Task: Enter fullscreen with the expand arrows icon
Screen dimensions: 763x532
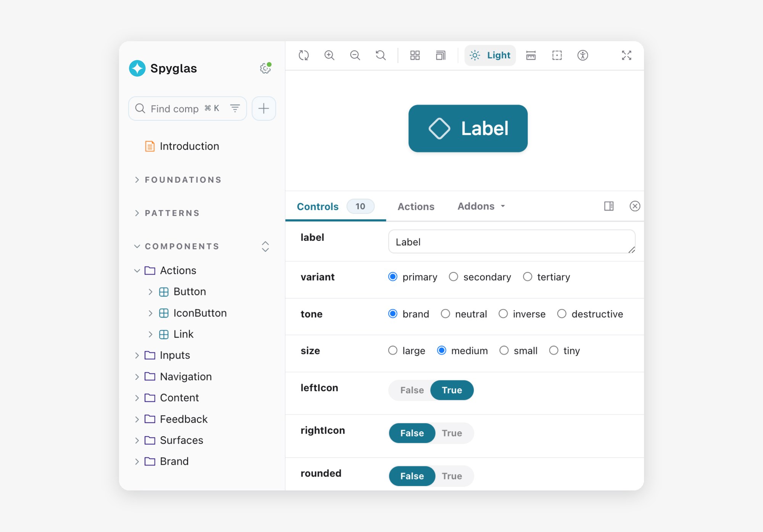Action: click(x=626, y=55)
